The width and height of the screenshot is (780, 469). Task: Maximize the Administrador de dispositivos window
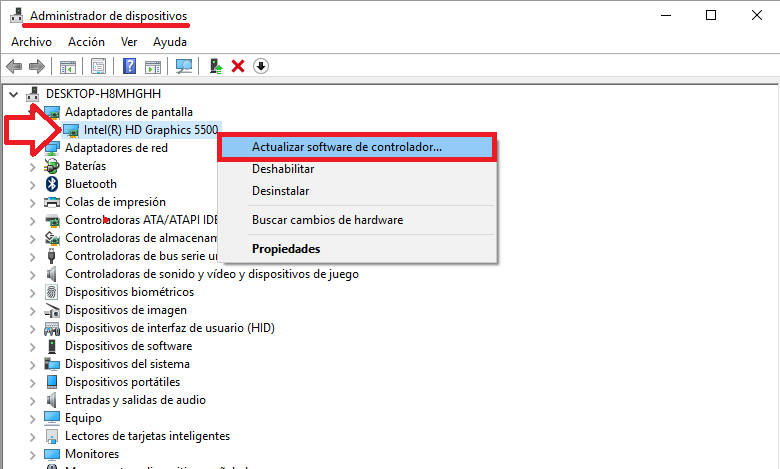click(x=711, y=15)
